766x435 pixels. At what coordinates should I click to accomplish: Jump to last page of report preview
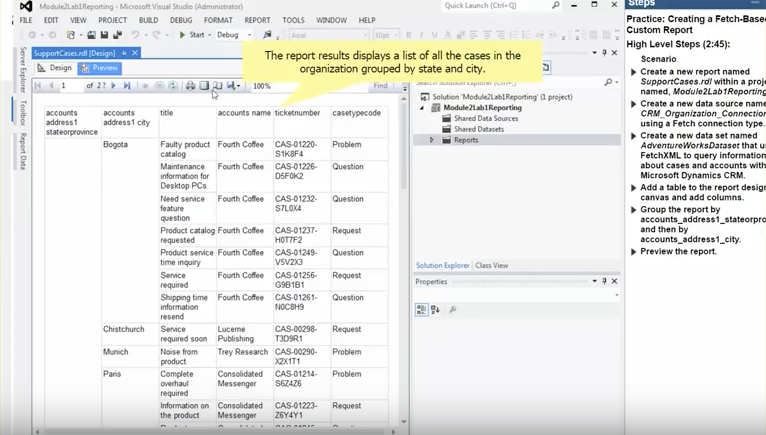tap(127, 86)
